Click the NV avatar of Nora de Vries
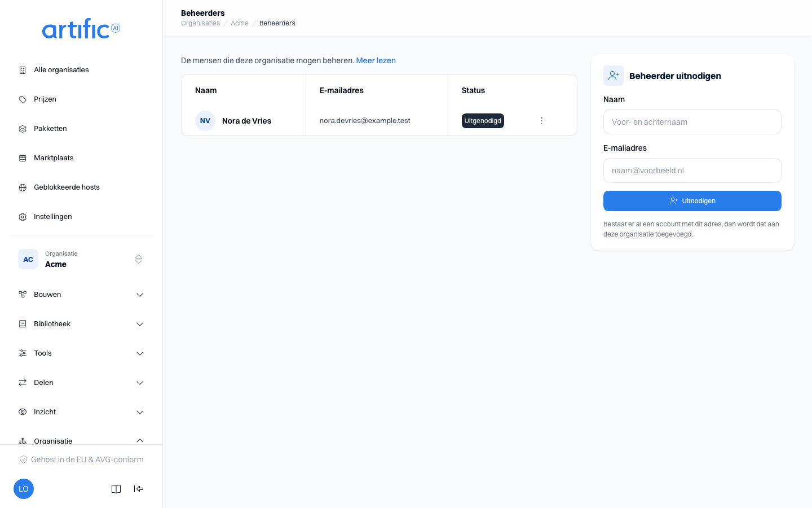 click(x=205, y=121)
